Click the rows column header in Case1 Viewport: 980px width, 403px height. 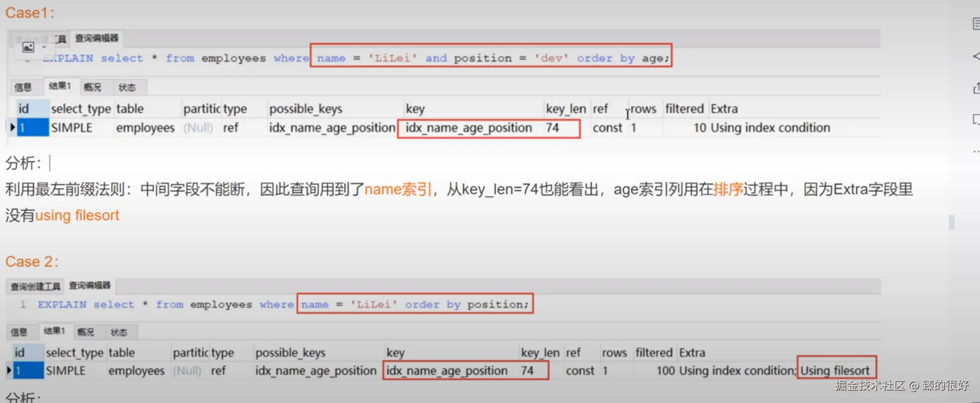[643, 109]
